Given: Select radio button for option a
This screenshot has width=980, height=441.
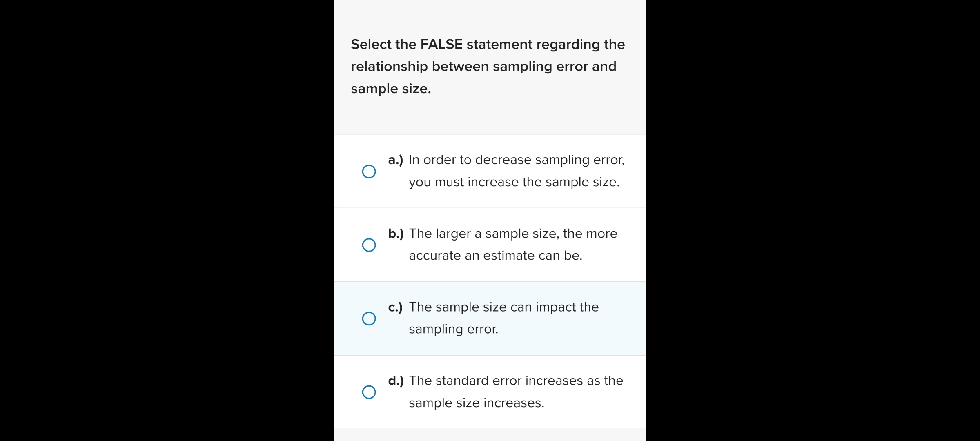Looking at the screenshot, I should point(369,171).
